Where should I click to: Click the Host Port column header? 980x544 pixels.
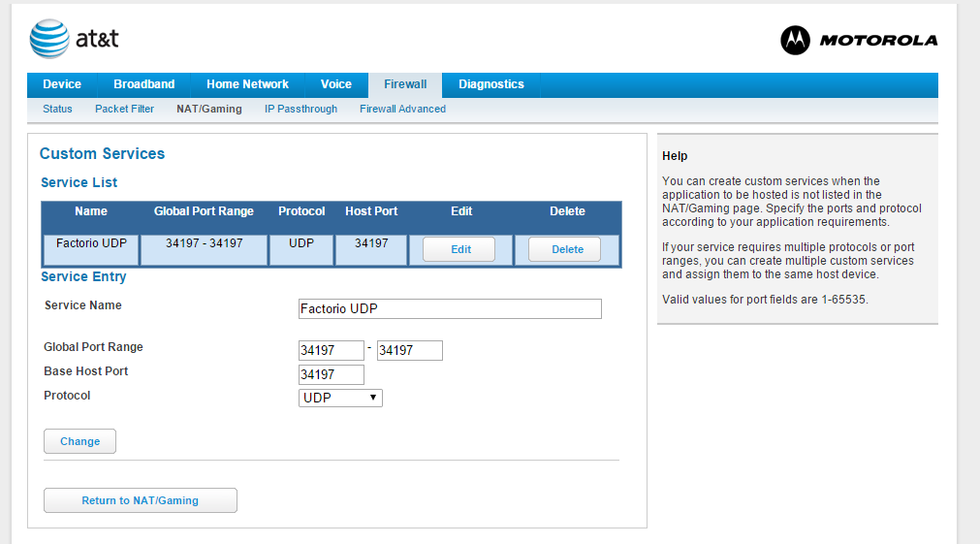point(371,211)
